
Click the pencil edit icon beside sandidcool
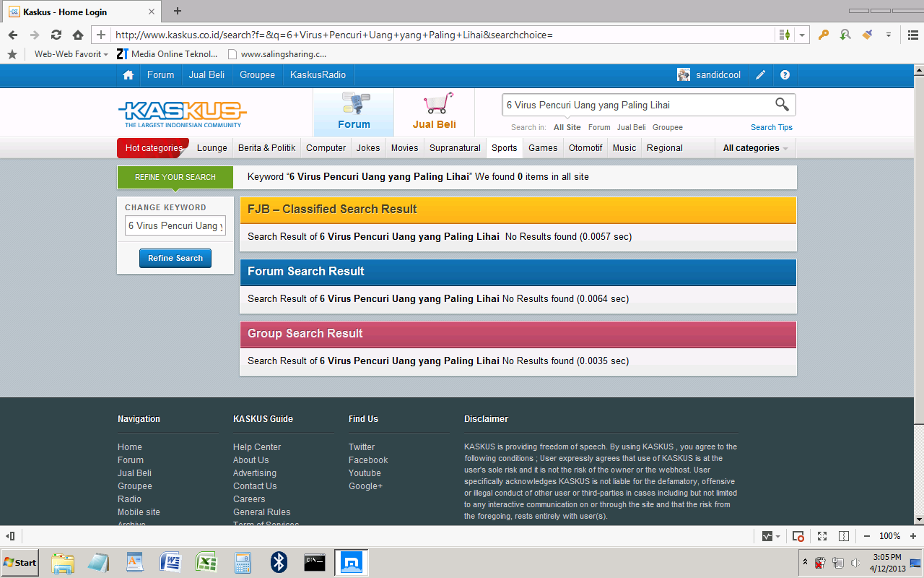pos(761,75)
